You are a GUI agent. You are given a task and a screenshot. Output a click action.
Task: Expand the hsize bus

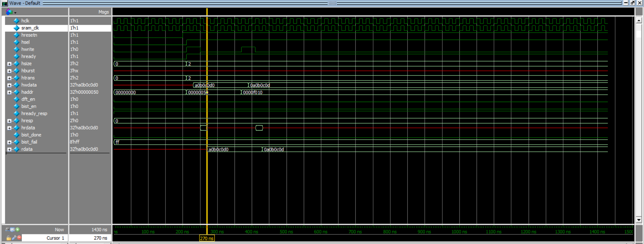[x=9, y=64]
